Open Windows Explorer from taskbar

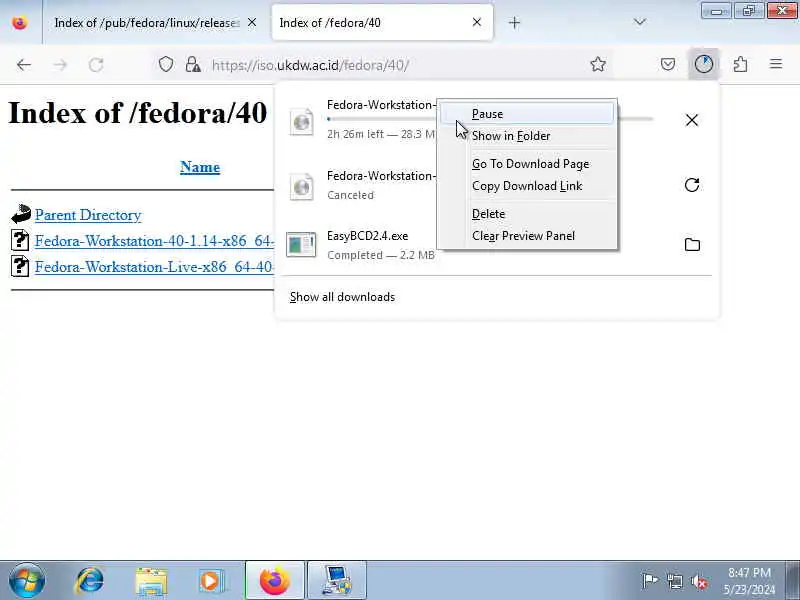(x=151, y=581)
